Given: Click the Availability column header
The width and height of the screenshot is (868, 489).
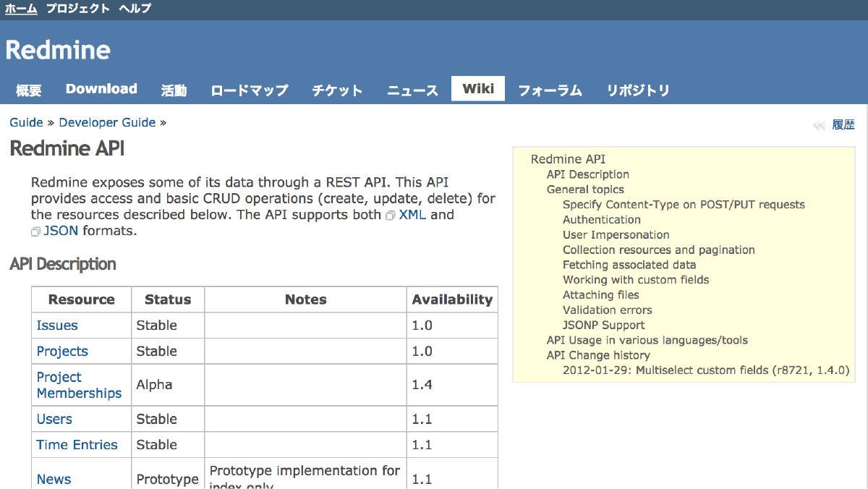Looking at the screenshot, I should (x=452, y=299).
